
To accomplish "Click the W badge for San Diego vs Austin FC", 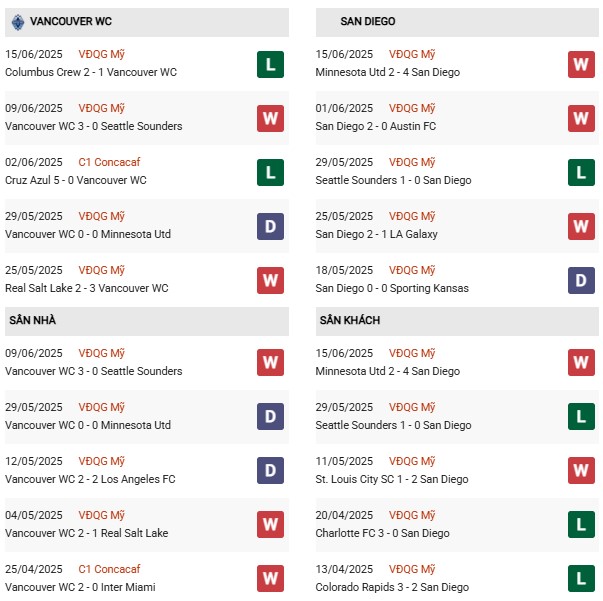I will tap(581, 118).
